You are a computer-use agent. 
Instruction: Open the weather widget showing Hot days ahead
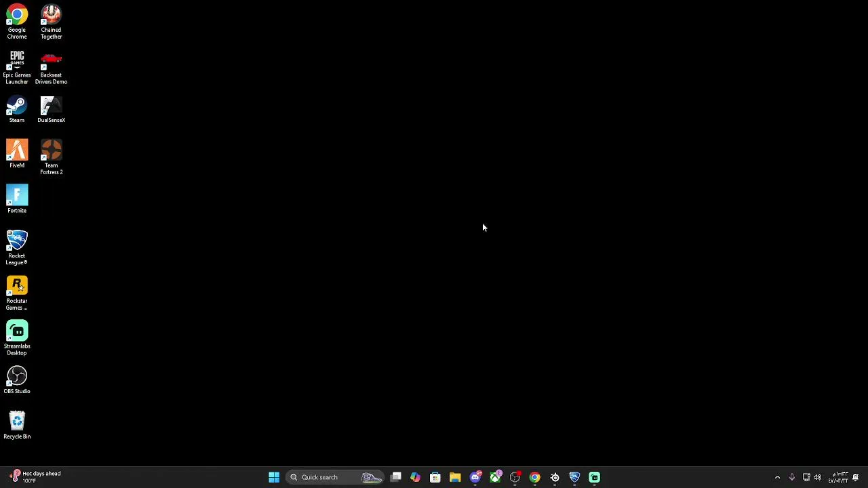point(35,477)
